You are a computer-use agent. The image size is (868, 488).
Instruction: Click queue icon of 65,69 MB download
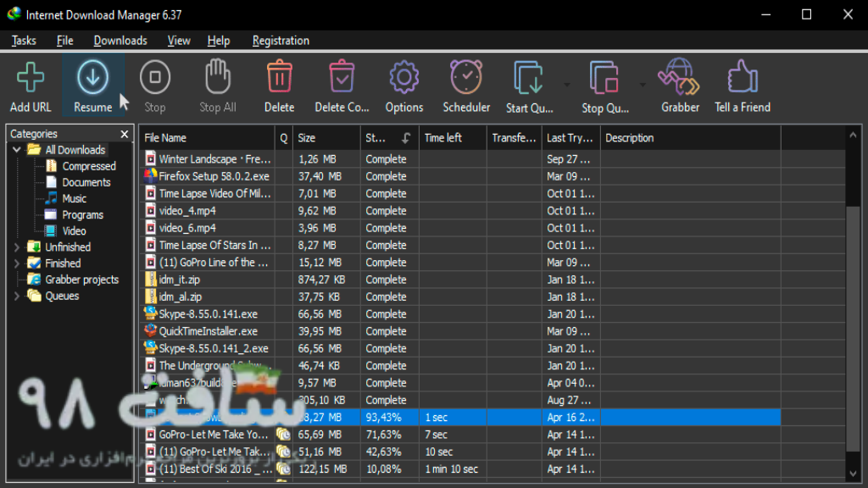(283, 435)
